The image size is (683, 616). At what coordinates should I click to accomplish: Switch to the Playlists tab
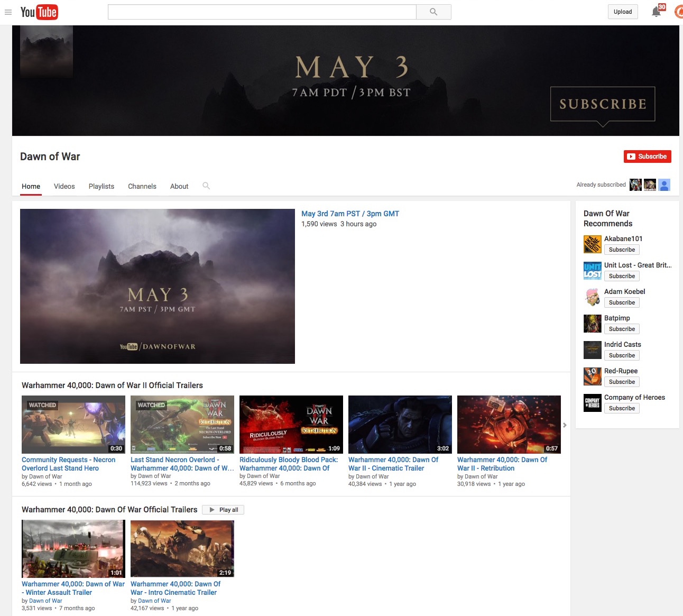[x=101, y=186]
